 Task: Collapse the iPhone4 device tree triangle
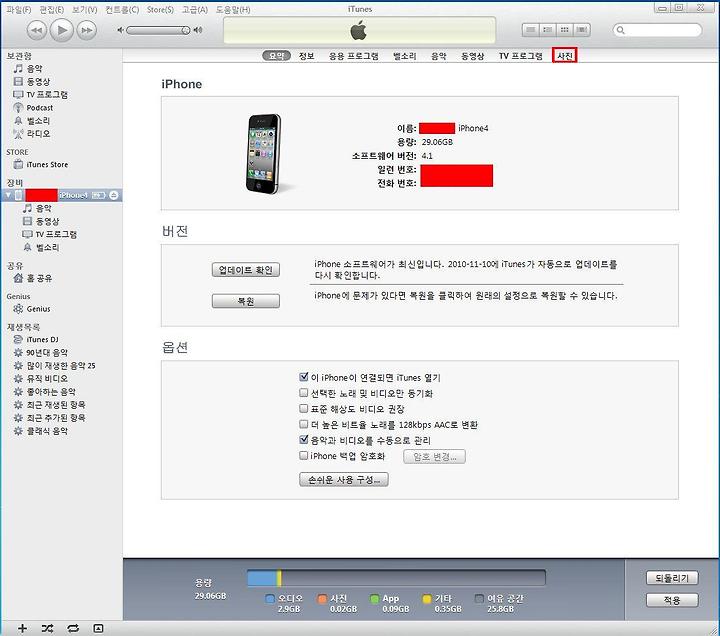pyautogui.click(x=8, y=195)
